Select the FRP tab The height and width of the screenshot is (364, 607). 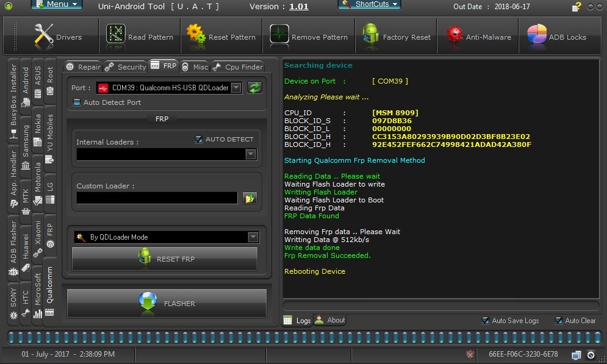point(163,66)
